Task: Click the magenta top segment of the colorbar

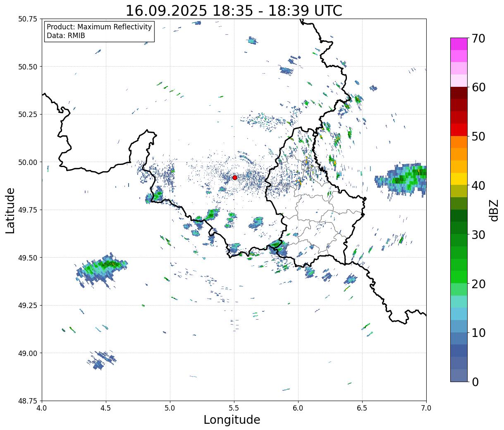Action: (459, 44)
